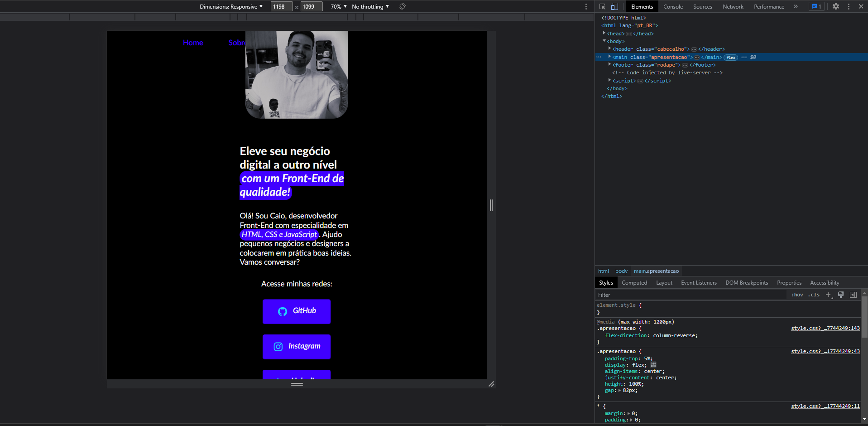This screenshot has width=868, height=426.
Task: Switch to the Console tab
Action: (x=673, y=6)
